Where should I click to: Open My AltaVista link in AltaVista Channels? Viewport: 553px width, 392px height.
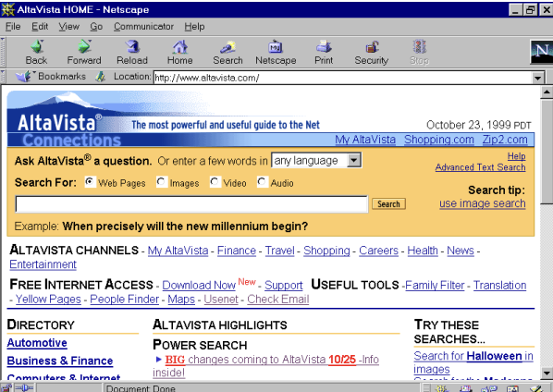(x=178, y=251)
